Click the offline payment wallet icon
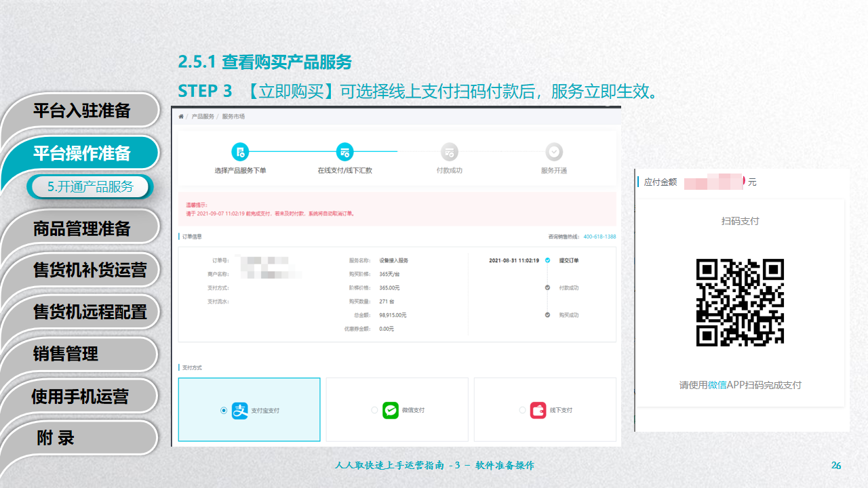This screenshot has height=488, width=868. [538, 410]
